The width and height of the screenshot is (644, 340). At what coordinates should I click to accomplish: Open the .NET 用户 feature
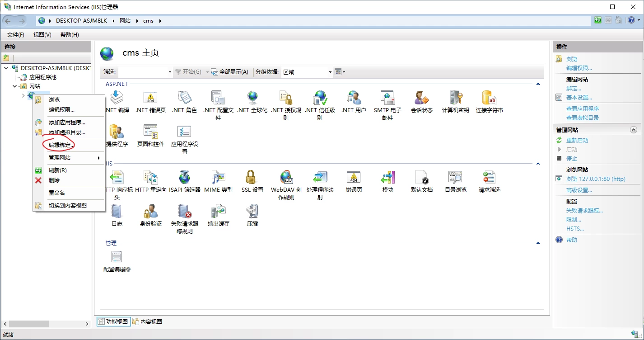pyautogui.click(x=354, y=102)
